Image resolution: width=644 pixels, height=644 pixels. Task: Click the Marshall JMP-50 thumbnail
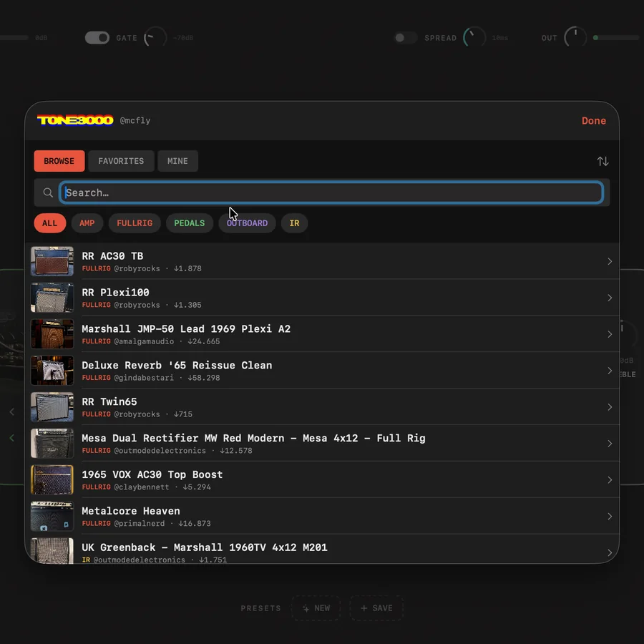coord(52,334)
